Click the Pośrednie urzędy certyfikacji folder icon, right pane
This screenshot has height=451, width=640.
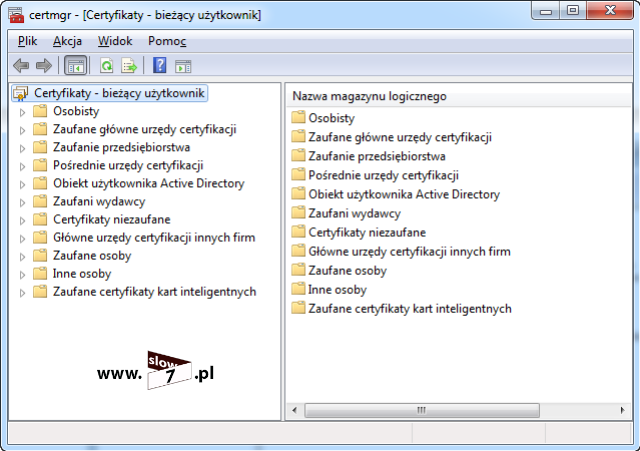298,175
